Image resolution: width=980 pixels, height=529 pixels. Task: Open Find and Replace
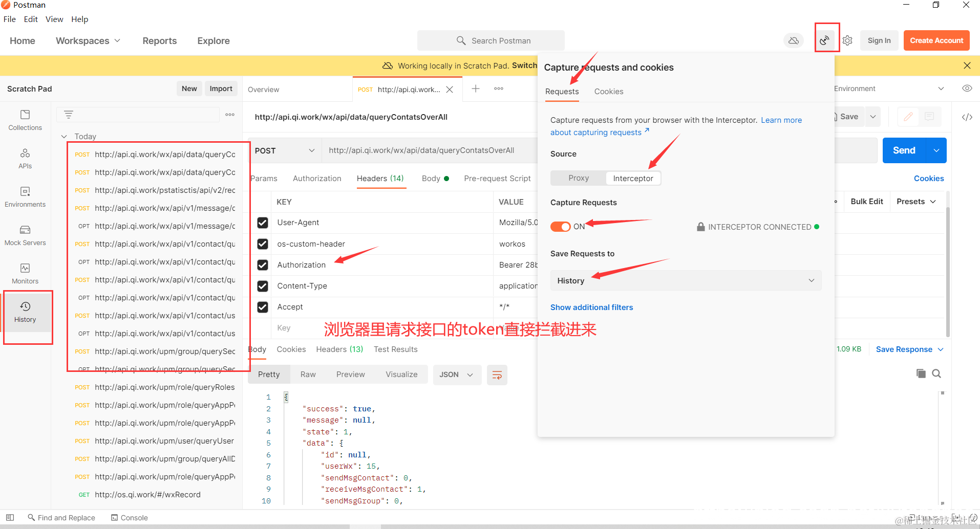tap(61, 518)
